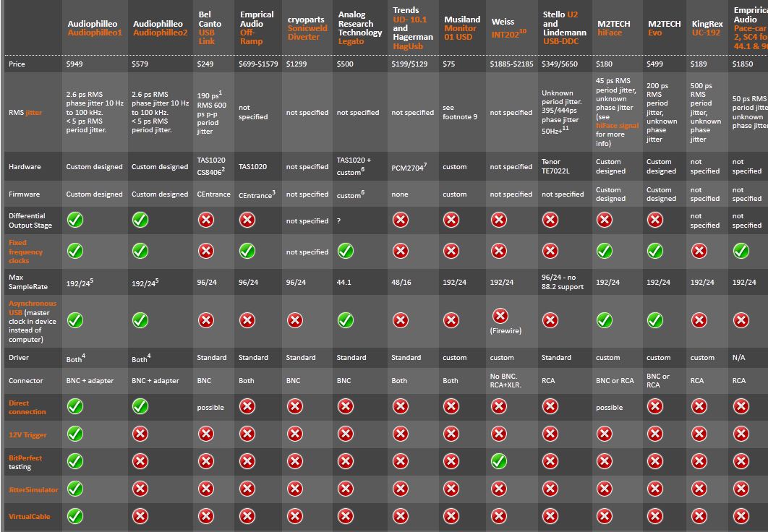Open the JitterSimulator feature link
The image size is (768, 532).
point(33,489)
